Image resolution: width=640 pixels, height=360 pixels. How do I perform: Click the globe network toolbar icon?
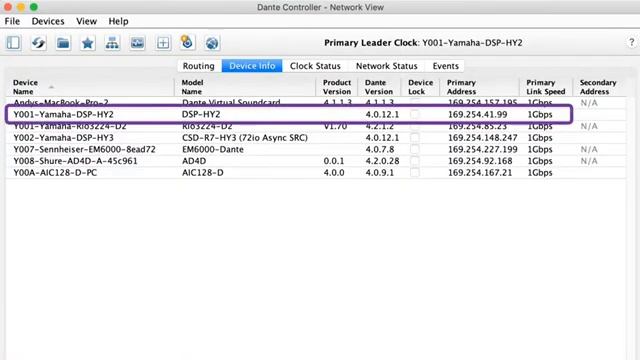[x=212, y=43]
